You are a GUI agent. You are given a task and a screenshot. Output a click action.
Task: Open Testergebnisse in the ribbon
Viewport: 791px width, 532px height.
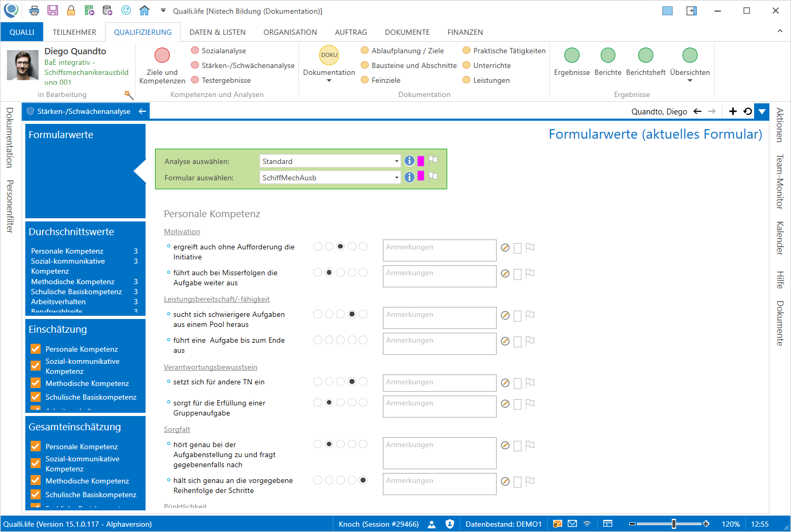point(221,80)
